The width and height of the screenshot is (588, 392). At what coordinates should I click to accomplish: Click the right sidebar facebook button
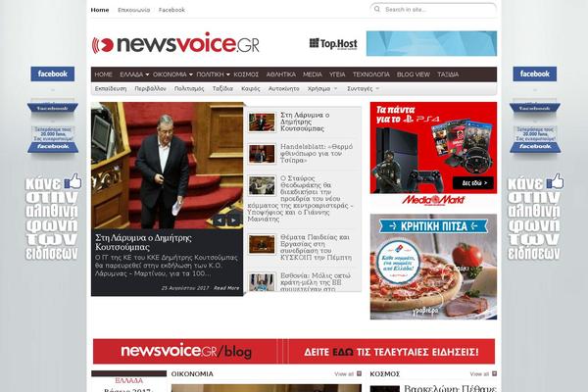pyautogui.click(x=535, y=73)
